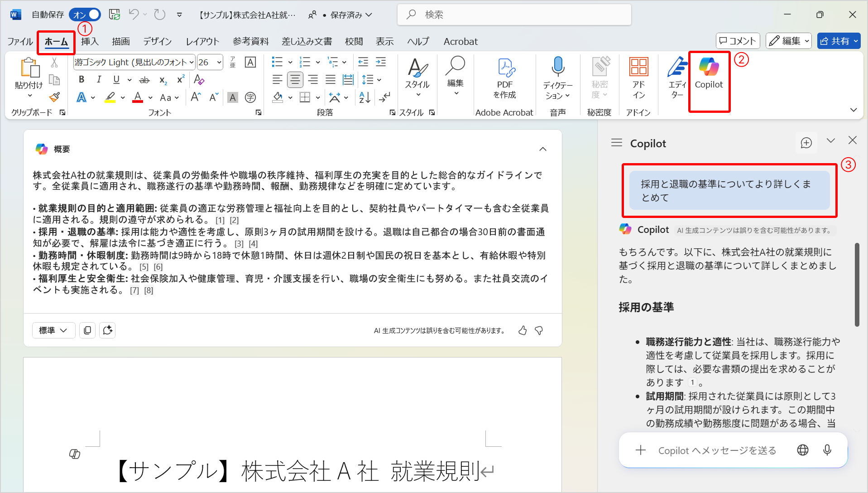
Task: Click the Copy icon in clipboard group
Action: pos(54,80)
